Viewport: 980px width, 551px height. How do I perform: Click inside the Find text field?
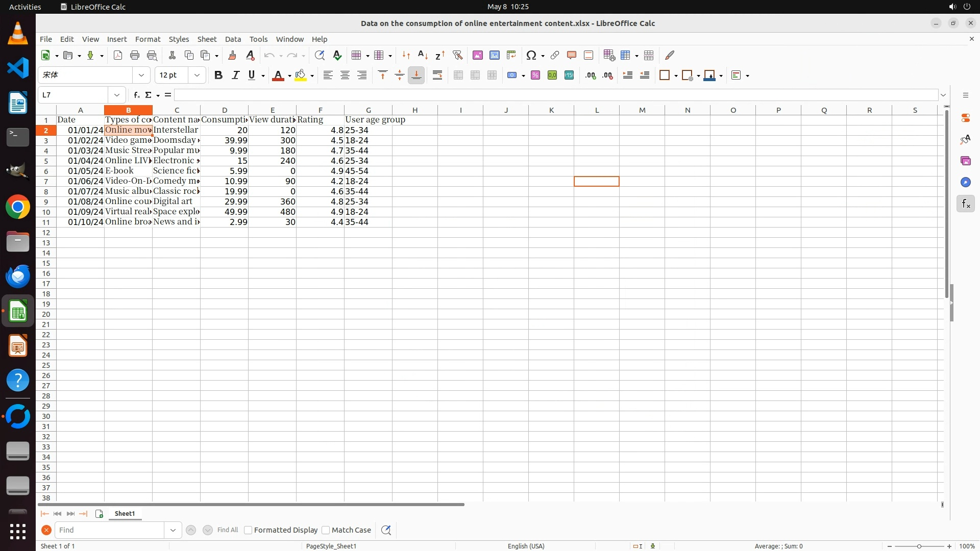tap(110, 530)
